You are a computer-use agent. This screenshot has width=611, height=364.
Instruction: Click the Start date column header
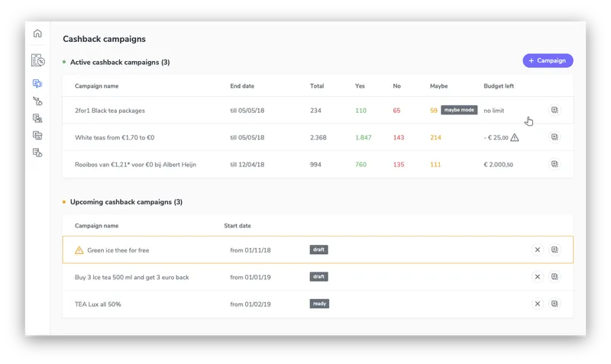(238, 226)
